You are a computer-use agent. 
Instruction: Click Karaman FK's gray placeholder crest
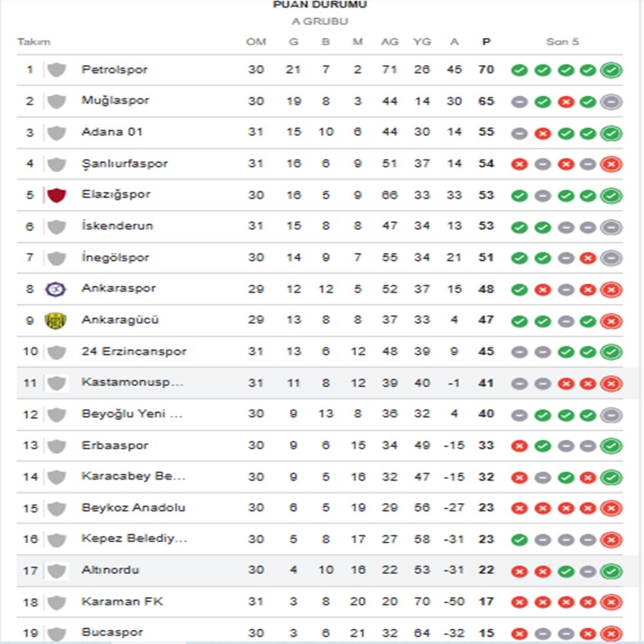click(57, 603)
